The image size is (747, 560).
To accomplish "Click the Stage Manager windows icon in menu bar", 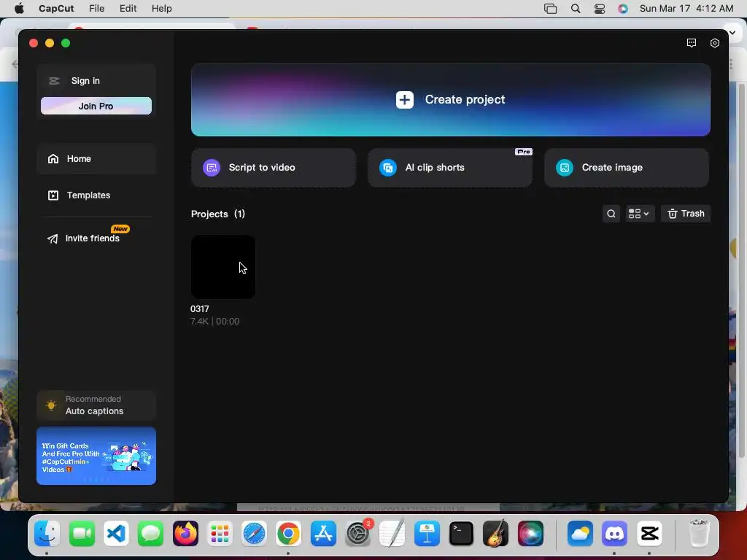I will point(550,9).
